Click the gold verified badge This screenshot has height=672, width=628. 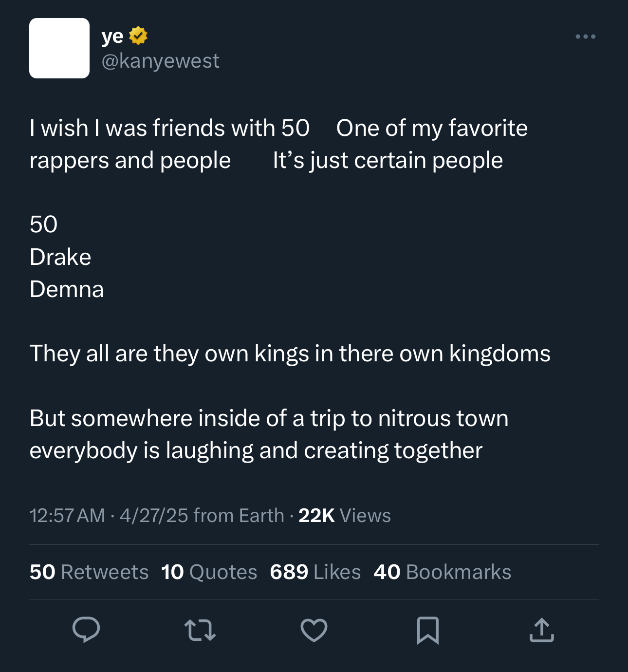[x=138, y=36]
